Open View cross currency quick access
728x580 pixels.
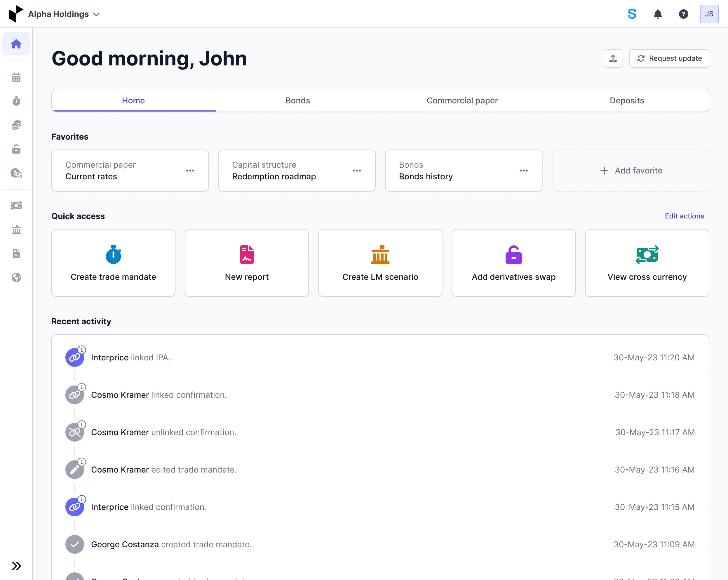(x=647, y=263)
